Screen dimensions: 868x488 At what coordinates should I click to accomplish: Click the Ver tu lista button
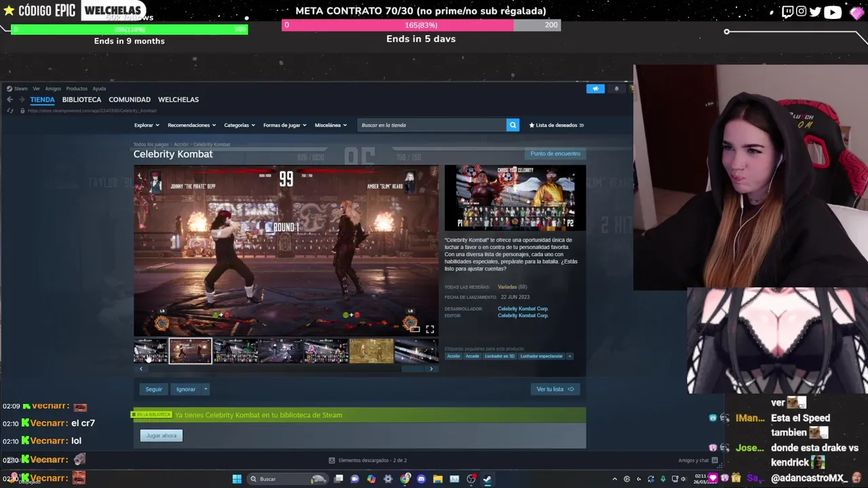click(555, 389)
